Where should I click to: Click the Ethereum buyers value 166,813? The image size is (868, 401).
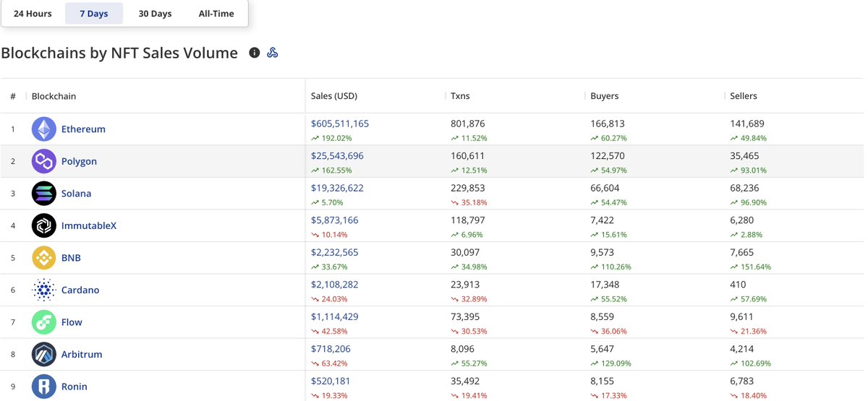[x=608, y=124]
